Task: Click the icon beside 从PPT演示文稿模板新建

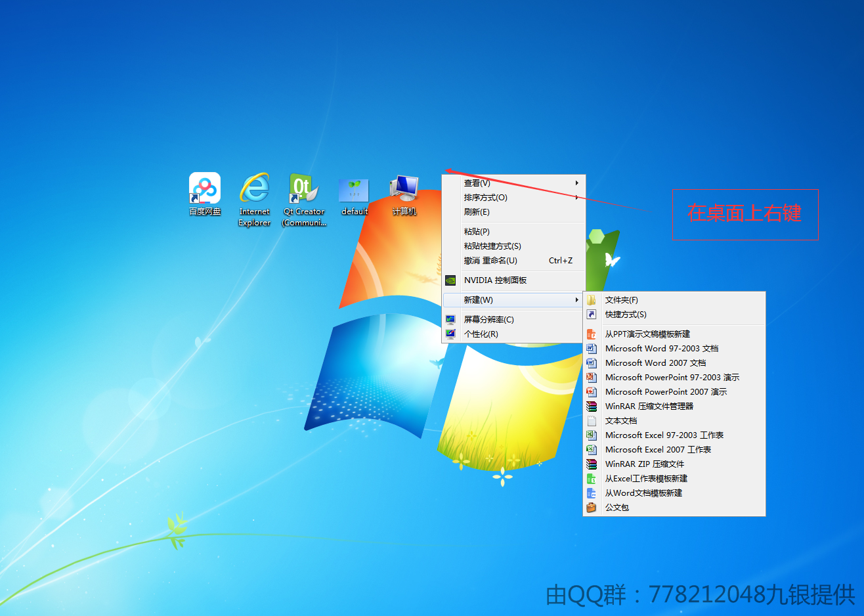Action: click(592, 334)
